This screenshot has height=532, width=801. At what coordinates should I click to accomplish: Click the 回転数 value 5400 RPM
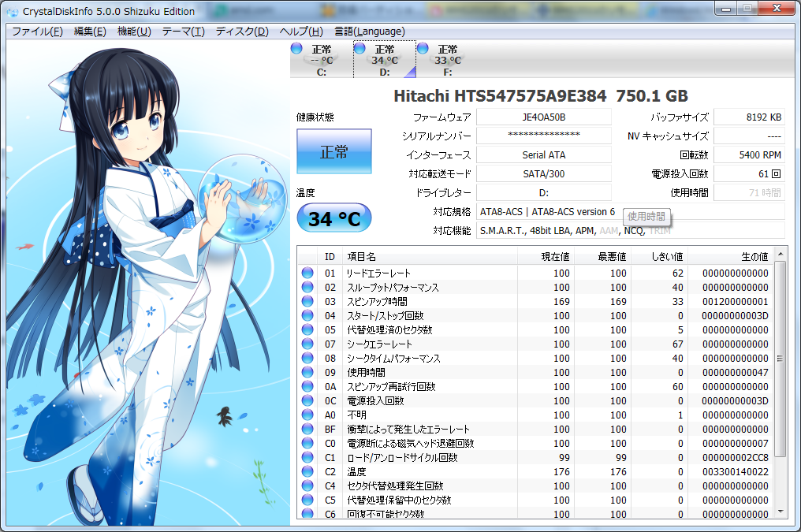click(x=749, y=154)
